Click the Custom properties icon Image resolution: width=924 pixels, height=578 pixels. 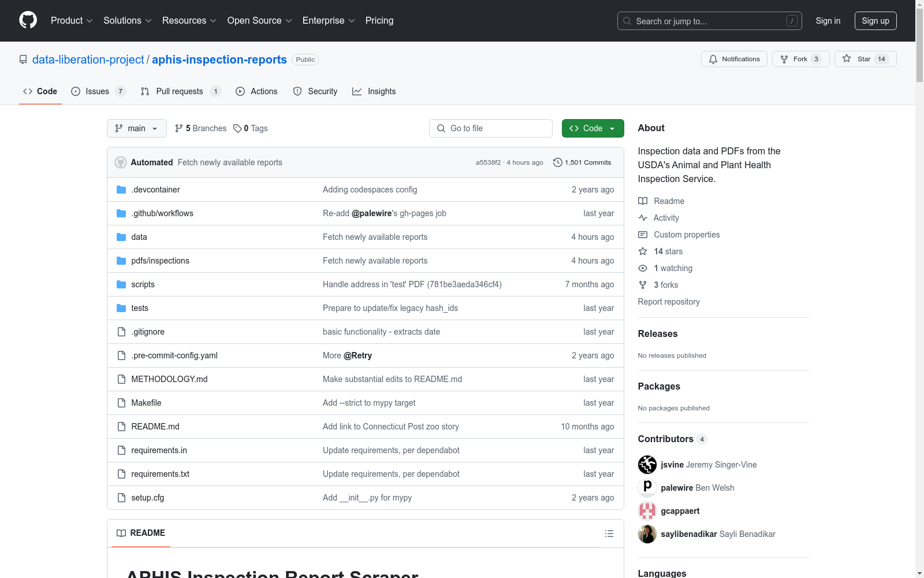(643, 235)
